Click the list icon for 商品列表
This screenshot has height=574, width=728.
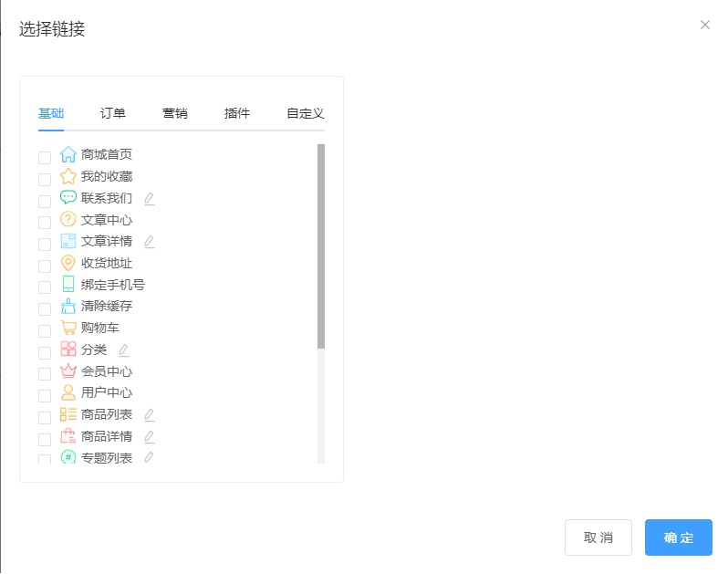(x=68, y=414)
